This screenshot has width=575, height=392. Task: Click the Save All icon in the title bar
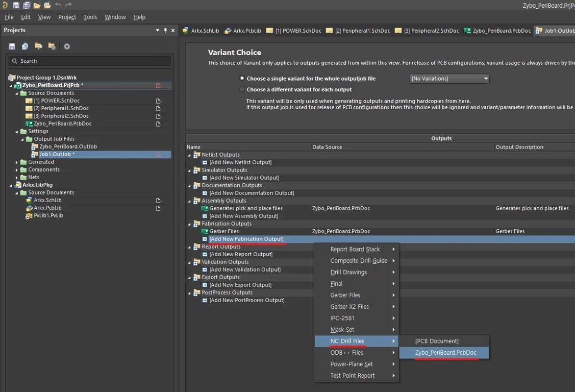tap(26, 5)
